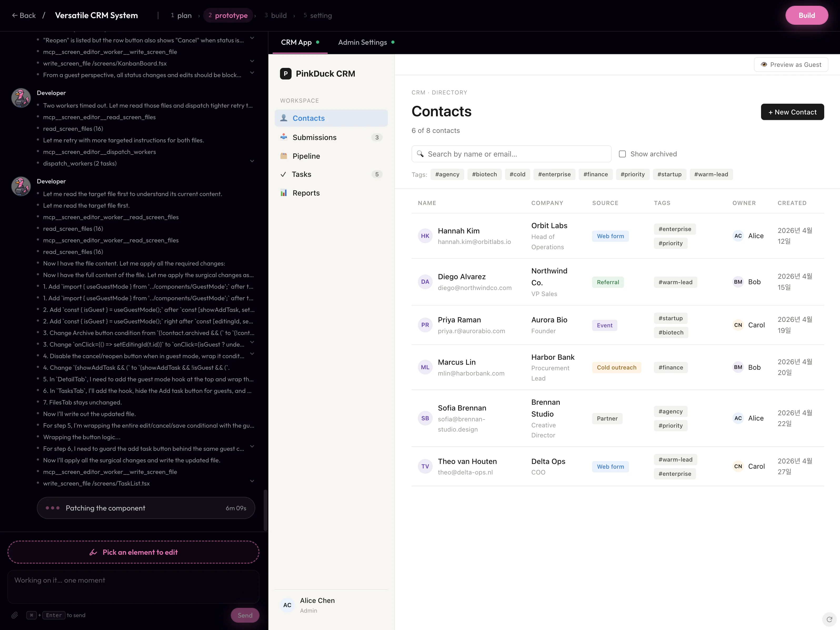
Task: Click Sofia Brennan's SB avatar
Action: (425, 418)
